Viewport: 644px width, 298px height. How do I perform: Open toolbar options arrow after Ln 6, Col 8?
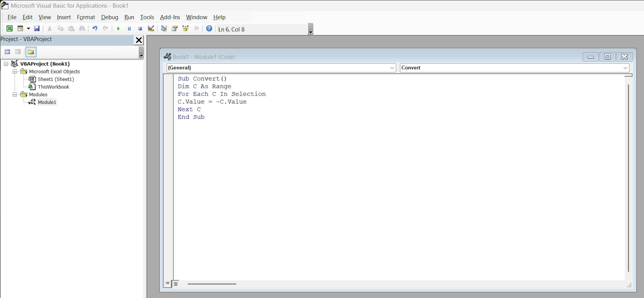[311, 29]
